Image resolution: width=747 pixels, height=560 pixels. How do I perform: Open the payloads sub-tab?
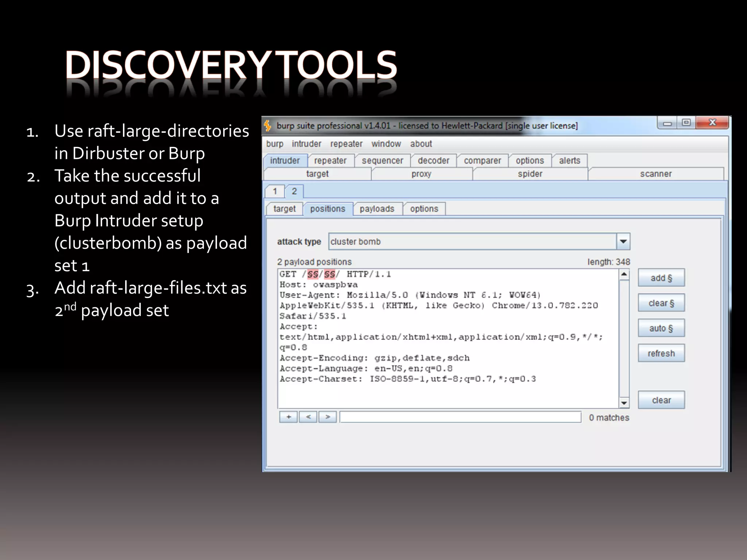pos(377,209)
